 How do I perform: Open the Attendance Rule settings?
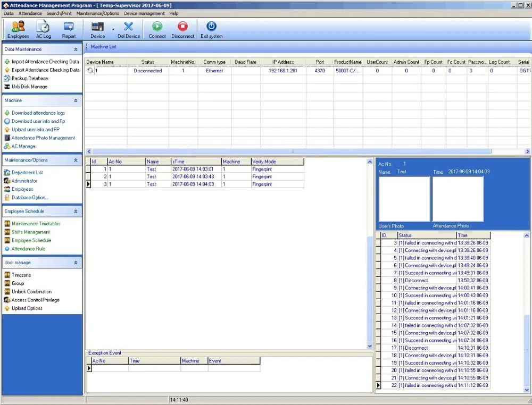point(27,249)
